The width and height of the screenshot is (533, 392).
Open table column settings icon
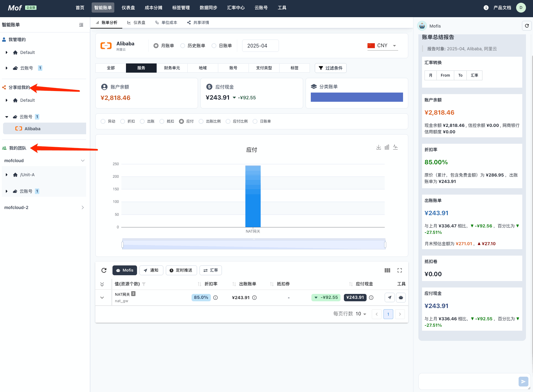tap(387, 270)
